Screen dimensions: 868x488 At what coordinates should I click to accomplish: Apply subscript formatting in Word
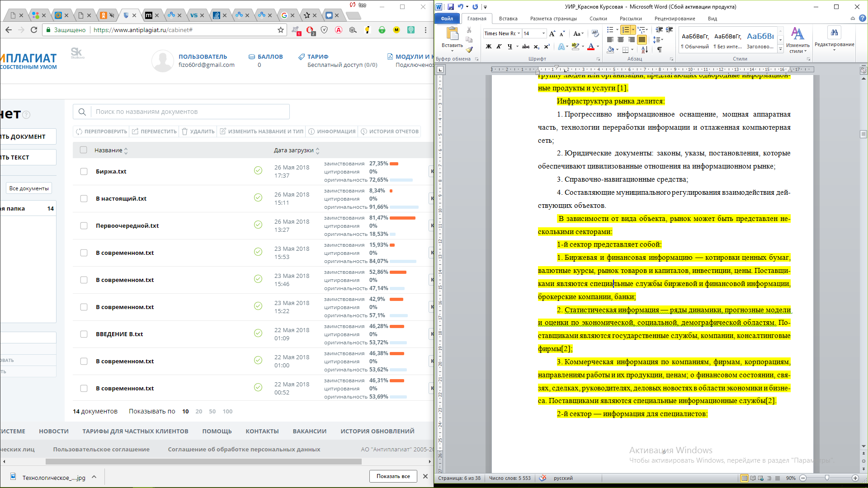pyautogui.click(x=536, y=47)
